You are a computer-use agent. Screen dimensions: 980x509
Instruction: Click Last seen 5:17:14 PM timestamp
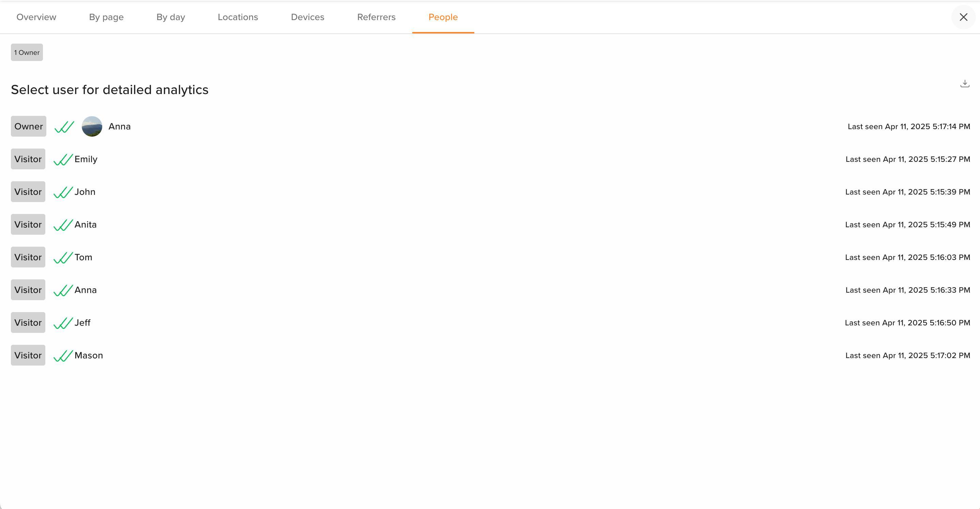coord(909,126)
